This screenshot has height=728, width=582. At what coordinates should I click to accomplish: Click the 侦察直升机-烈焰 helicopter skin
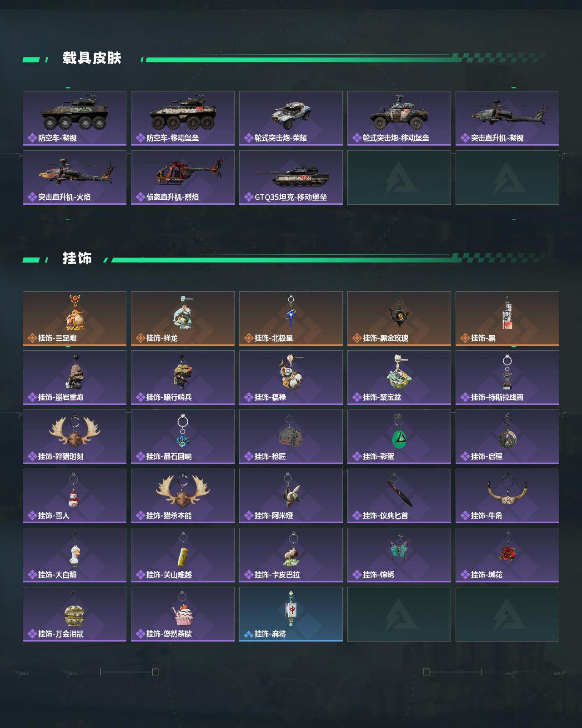pyautogui.click(x=183, y=177)
